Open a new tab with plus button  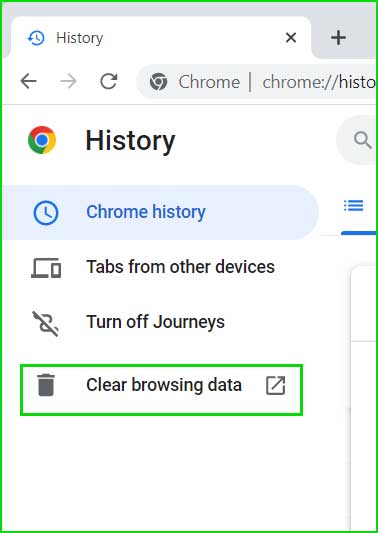(x=338, y=37)
